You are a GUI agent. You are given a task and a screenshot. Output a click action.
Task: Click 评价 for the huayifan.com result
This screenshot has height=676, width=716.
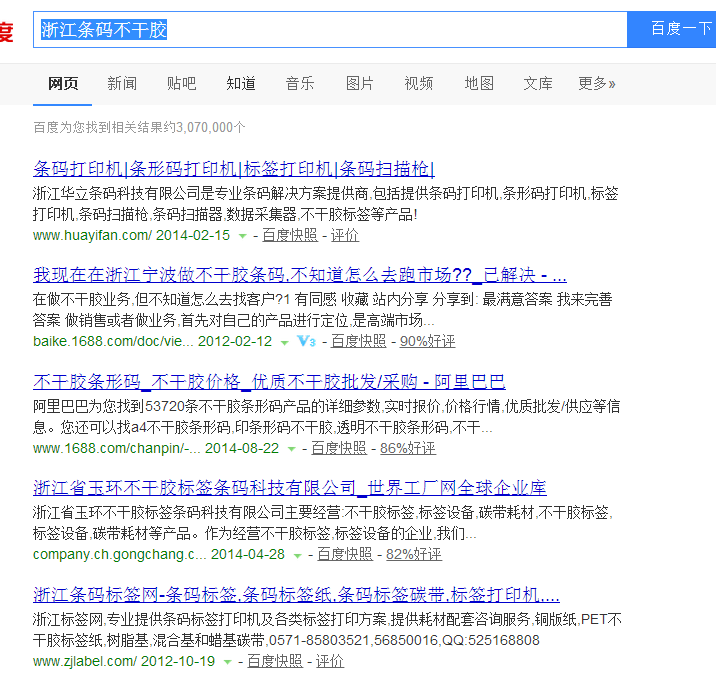coord(345,235)
